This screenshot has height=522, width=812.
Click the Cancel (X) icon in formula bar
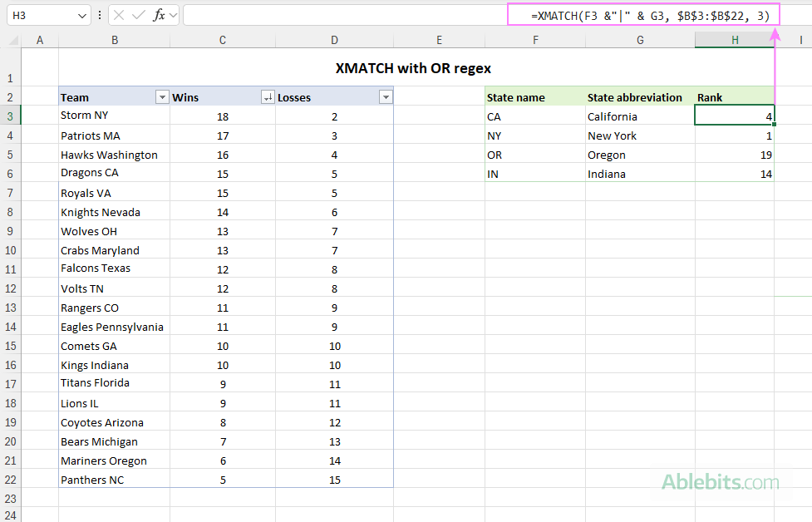(119, 14)
